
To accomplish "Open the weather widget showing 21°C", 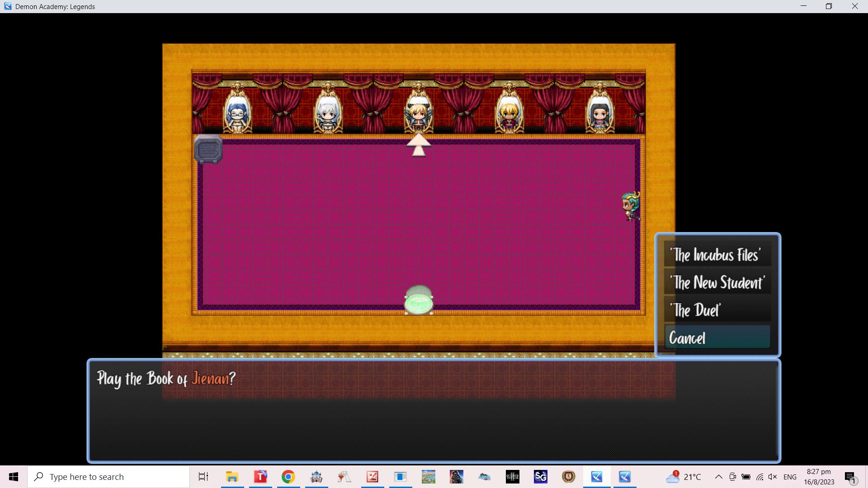I will (684, 477).
